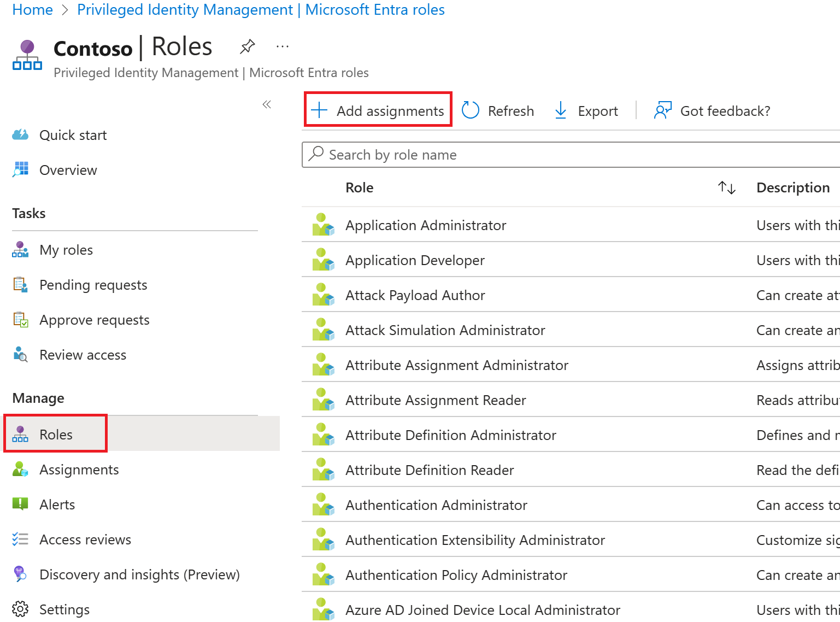The width and height of the screenshot is (840, 622).
Task: Click the My roles icon
Action: (x=20, y=250)
